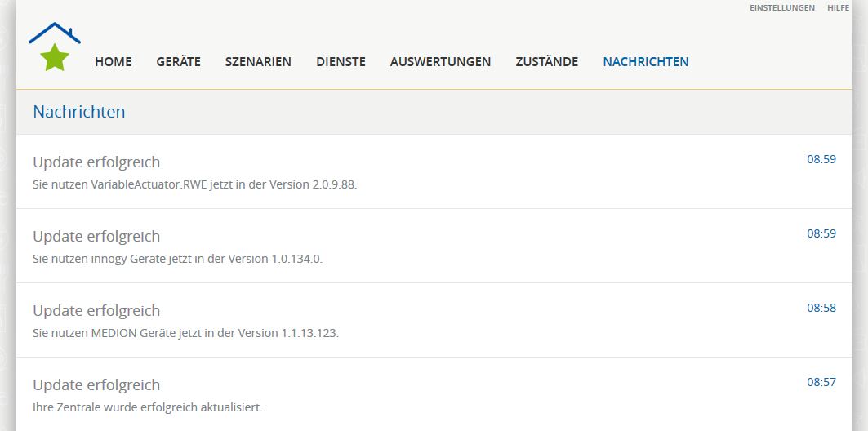Click the Nachrichten page heading
868x431 pixels.
pos(79,112)
